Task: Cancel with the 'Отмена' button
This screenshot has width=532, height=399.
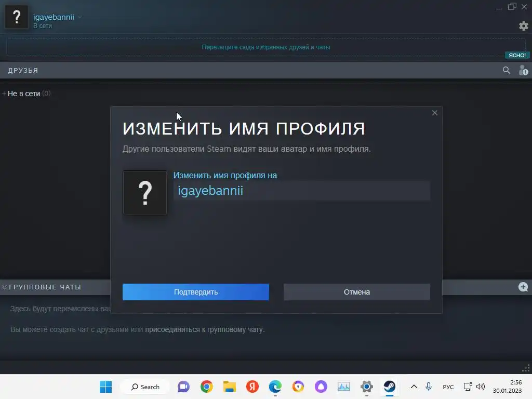Action: (x=357, y=292)
